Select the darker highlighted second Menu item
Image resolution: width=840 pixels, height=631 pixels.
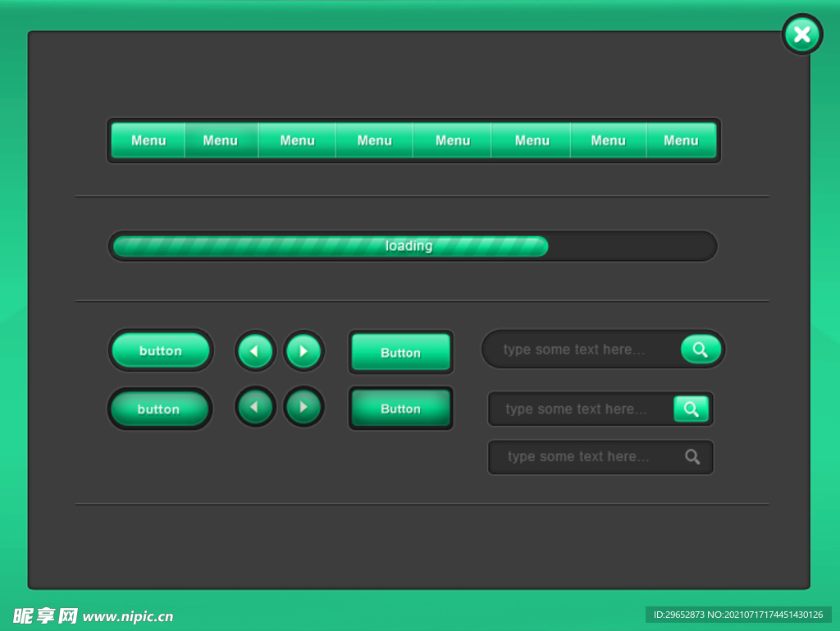221,140
